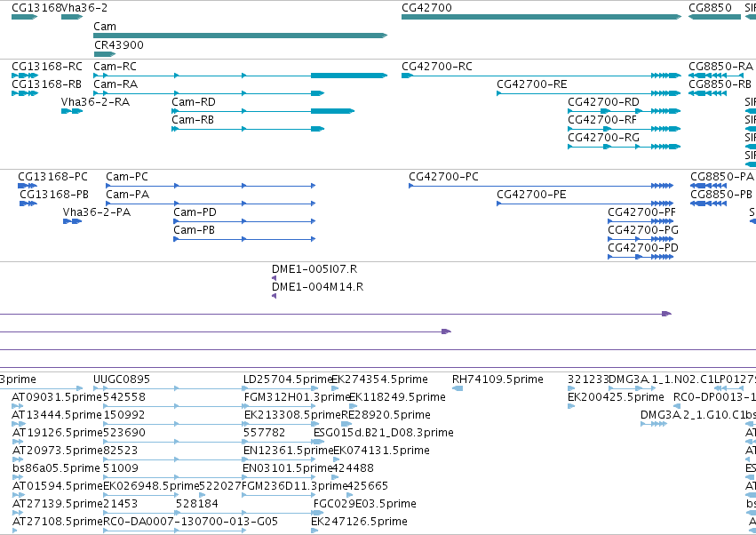Image resolution: width=756 pixels, height=535 pixels.
Task: Click protein CG42700-PG
Action: pyautogui.click(x=641, y=239)
